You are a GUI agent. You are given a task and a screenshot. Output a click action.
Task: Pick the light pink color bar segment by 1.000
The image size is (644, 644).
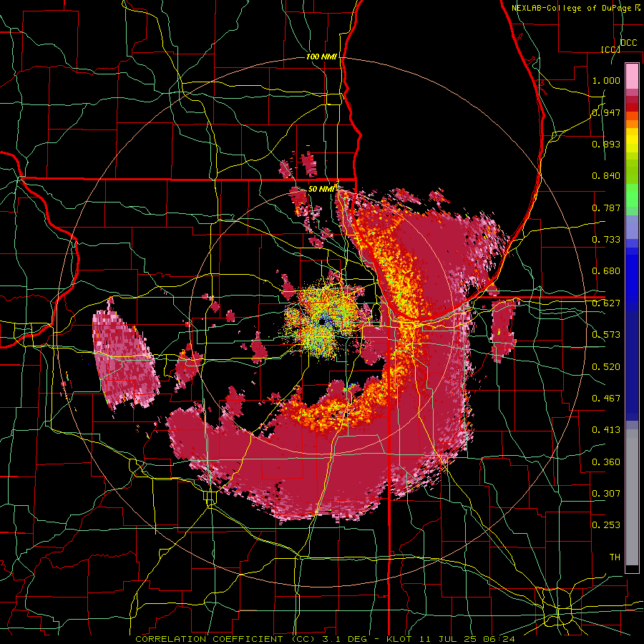click(x=632, y=77)
